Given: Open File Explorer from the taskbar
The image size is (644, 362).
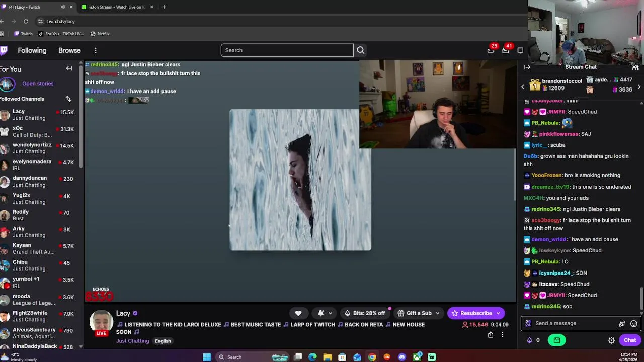Looking at the screenshot, I should tap(328, 357).
